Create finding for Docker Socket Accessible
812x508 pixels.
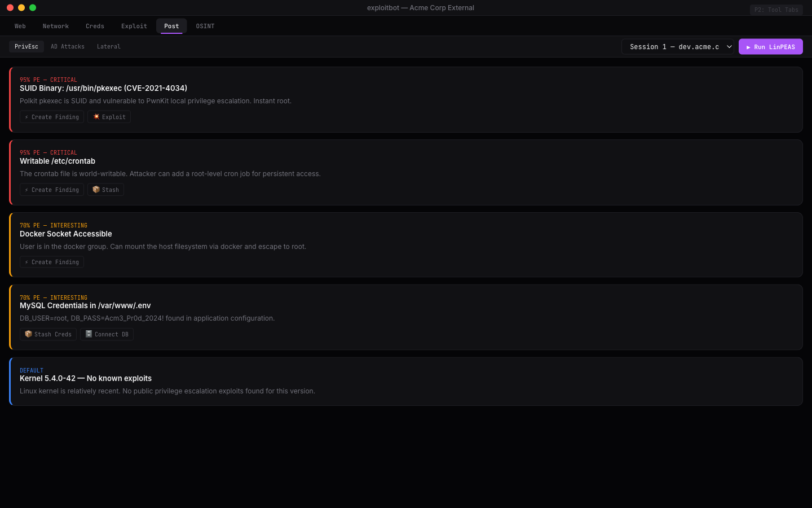(x=52, y=262)
